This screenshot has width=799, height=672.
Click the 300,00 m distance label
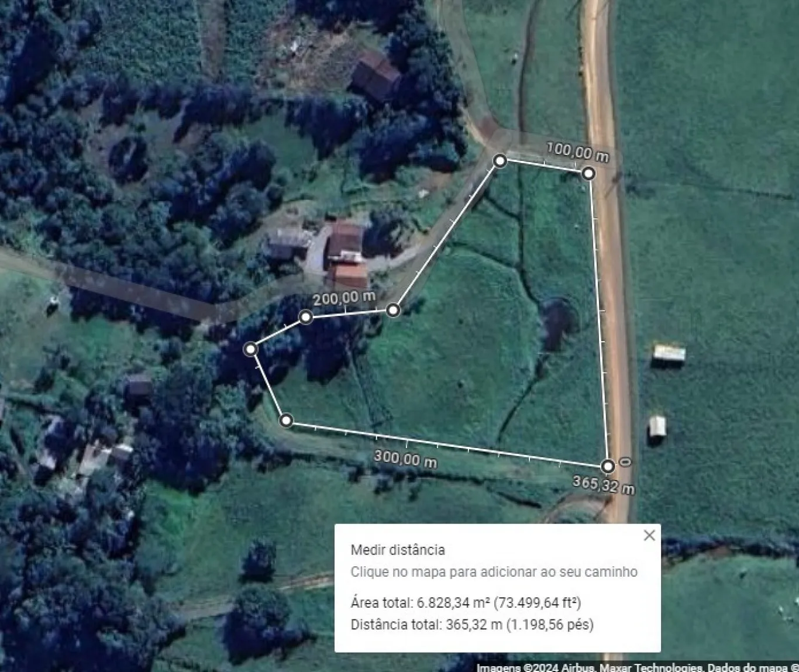point(405,459)
